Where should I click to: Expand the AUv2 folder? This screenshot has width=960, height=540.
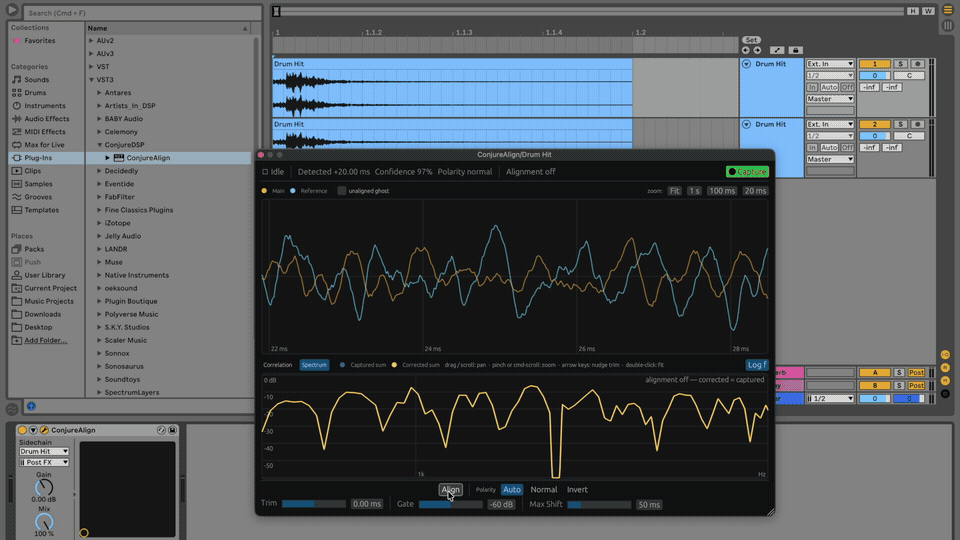(x=91, y=41)
